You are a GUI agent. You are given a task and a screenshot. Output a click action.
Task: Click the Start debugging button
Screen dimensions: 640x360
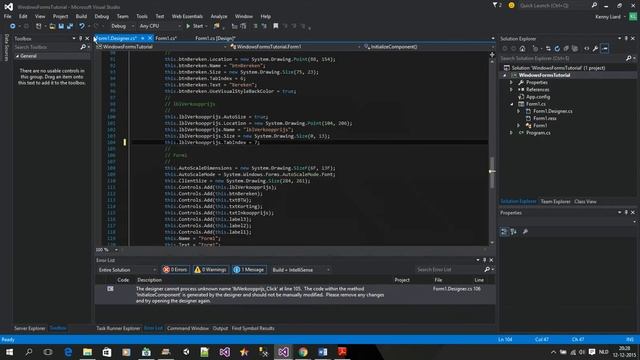click(196, 26)
